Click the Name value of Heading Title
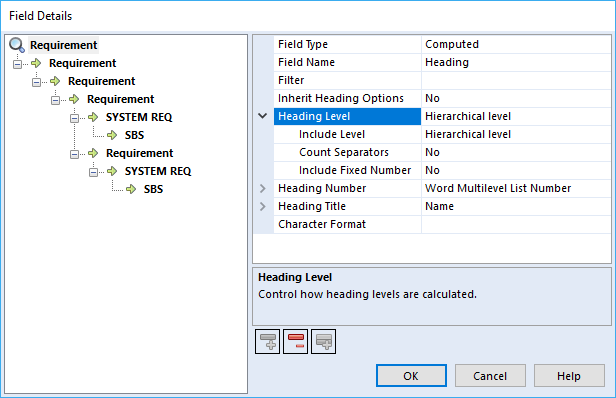The height and width of the screenshot is (398, 616). coord(516,206)
